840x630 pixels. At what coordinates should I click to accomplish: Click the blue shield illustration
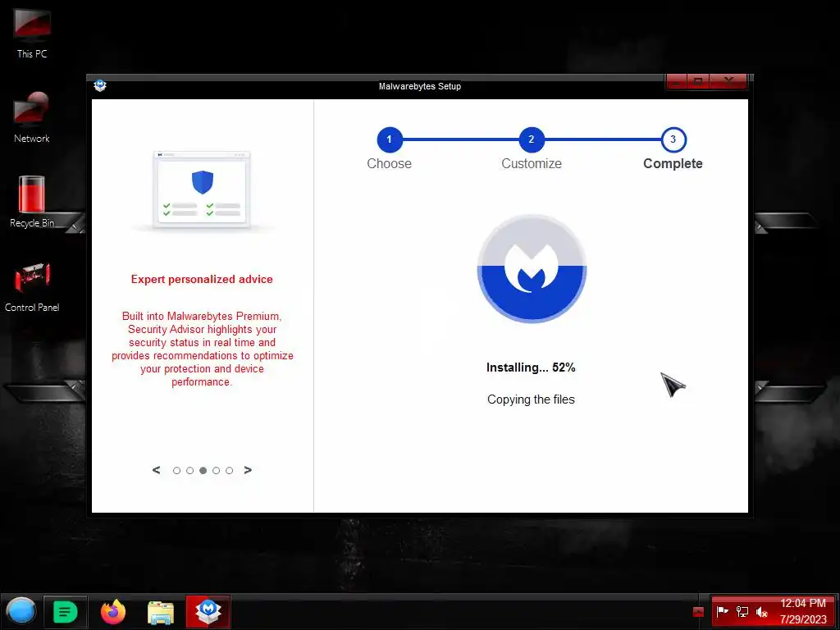pyautogui.click(x=203, y=182)
